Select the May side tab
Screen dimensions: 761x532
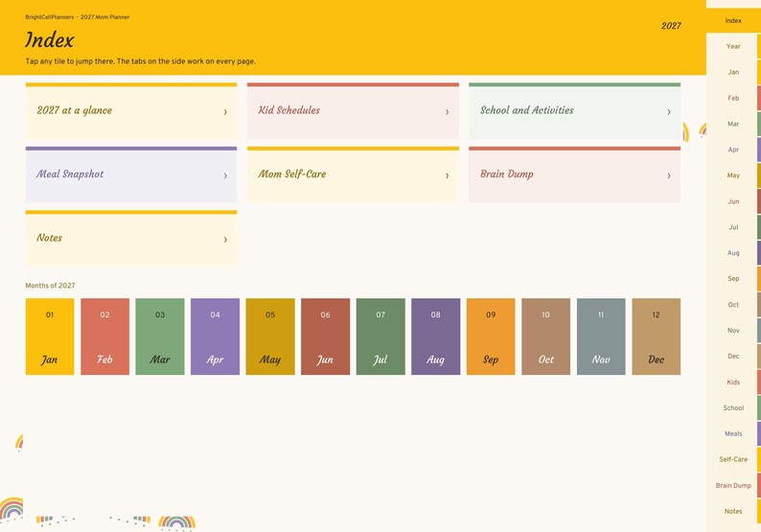[x=733, y=175]
